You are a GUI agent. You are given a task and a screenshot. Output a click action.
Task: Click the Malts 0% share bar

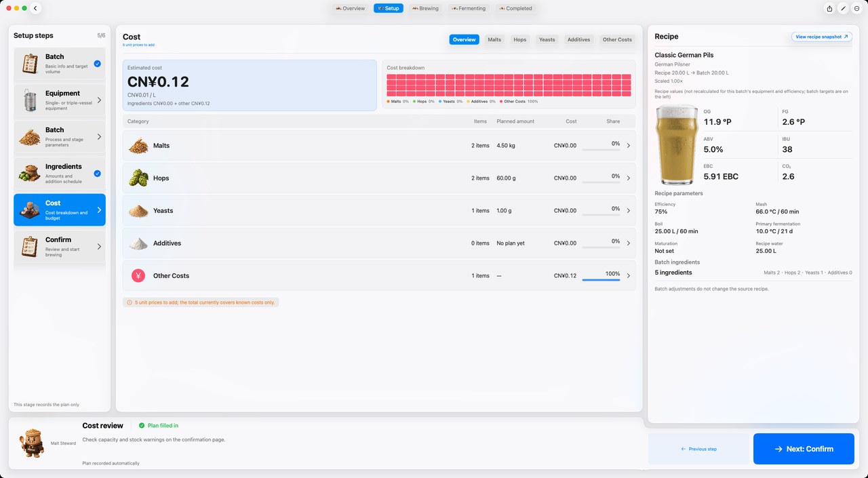601,149
